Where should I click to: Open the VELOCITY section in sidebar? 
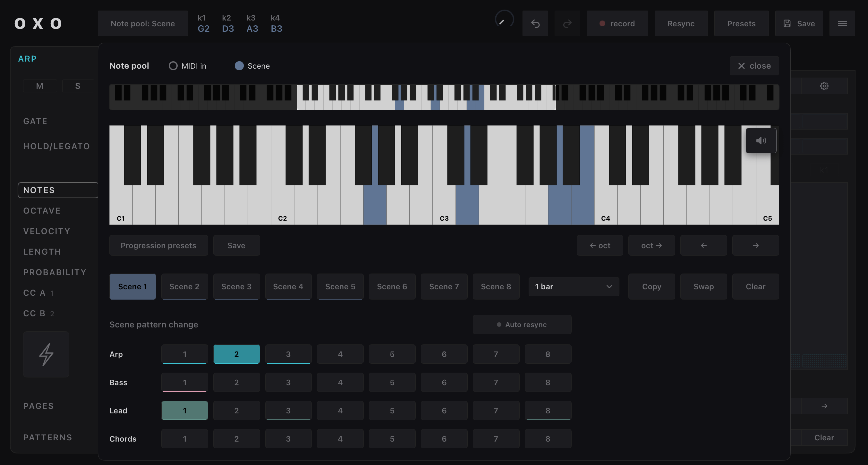pyautogui.click(x=47, y=231)
